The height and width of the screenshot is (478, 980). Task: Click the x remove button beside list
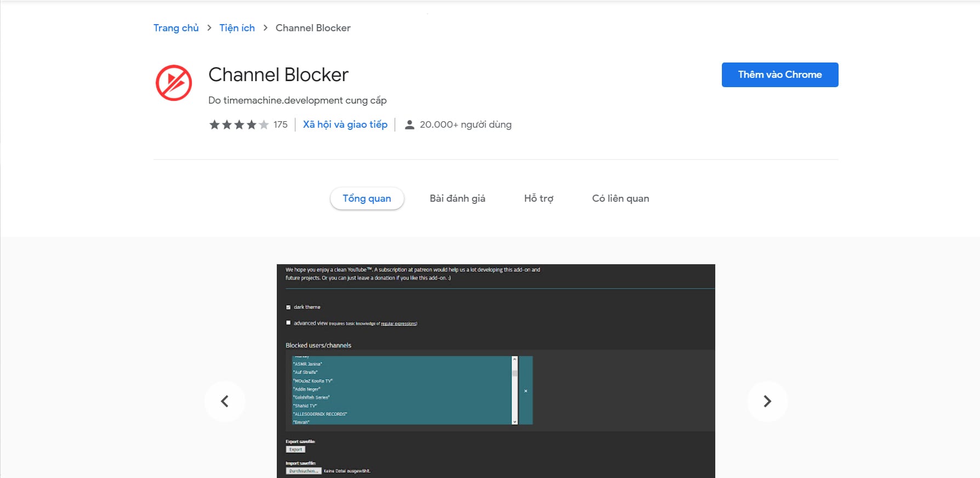(526, 391)
